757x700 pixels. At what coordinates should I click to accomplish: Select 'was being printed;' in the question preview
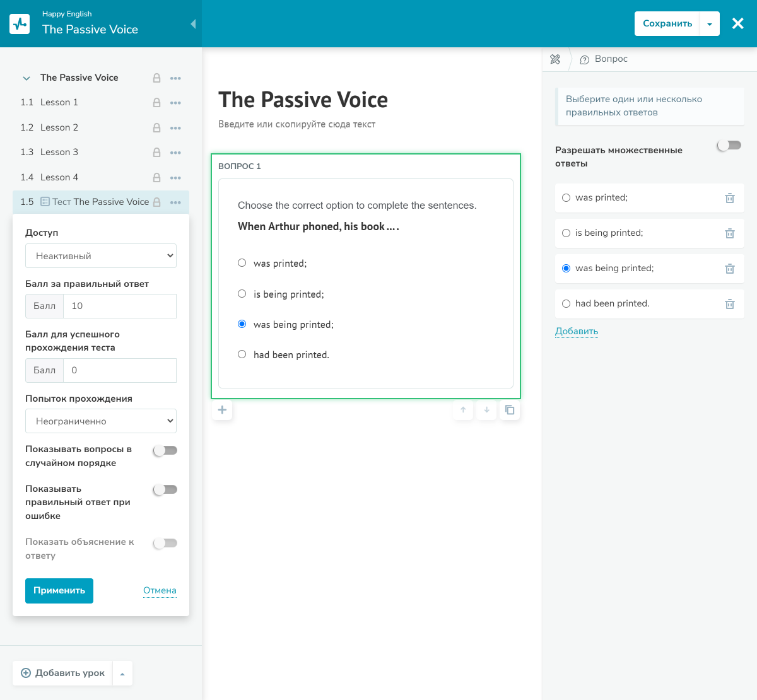tap(242, 324)
